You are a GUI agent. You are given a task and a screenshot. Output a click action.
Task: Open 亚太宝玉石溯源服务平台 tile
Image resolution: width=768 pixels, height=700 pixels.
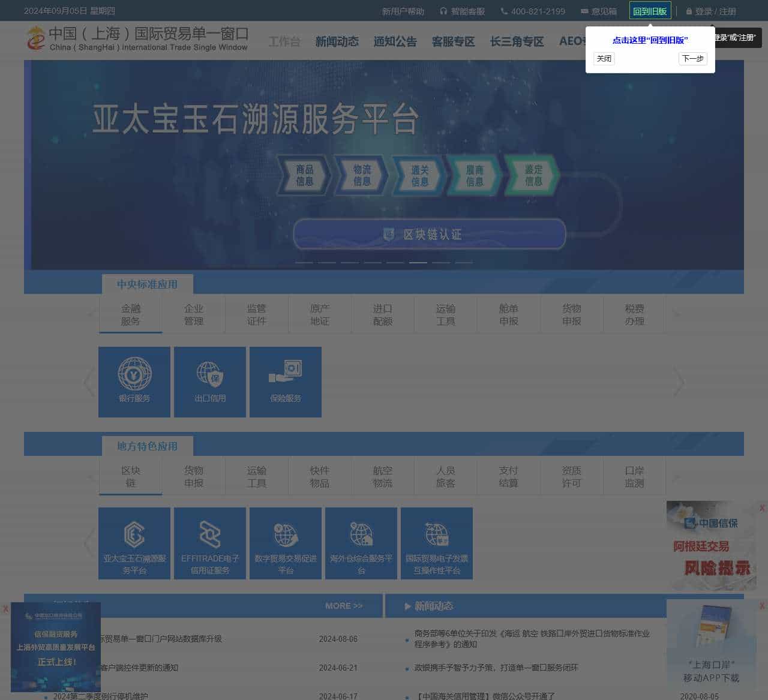tap(134, 543)
